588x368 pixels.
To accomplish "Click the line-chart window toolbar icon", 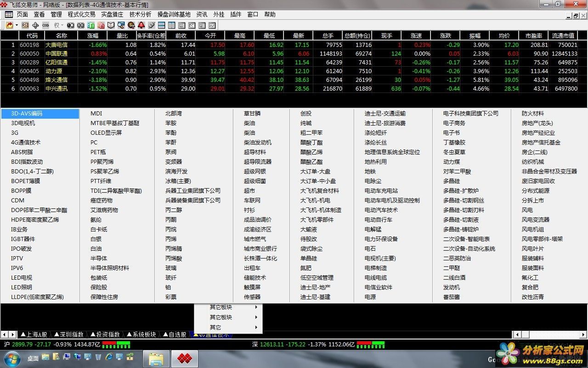I will pos(212,25).
